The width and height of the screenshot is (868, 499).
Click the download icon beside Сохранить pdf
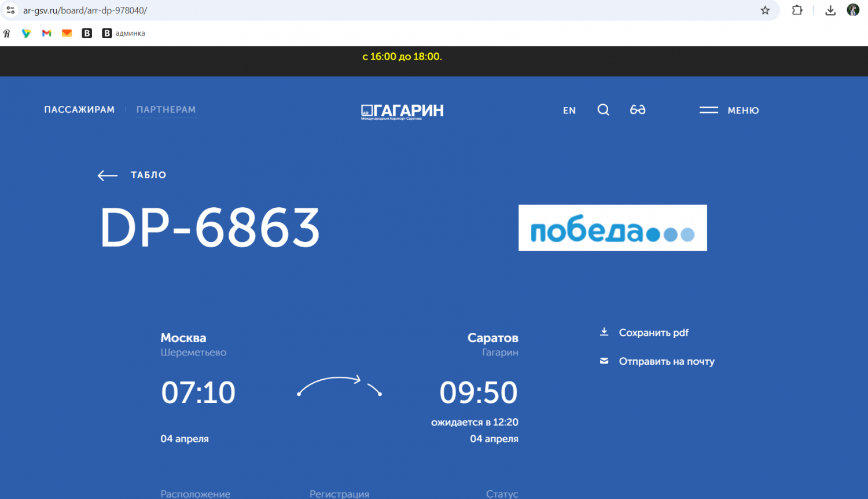tap(604, 332)
